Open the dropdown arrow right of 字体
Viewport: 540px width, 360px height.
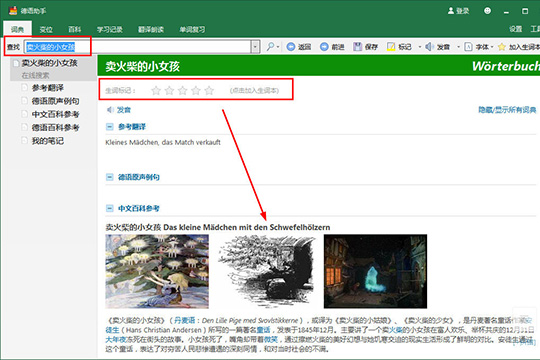click(492, 47)
